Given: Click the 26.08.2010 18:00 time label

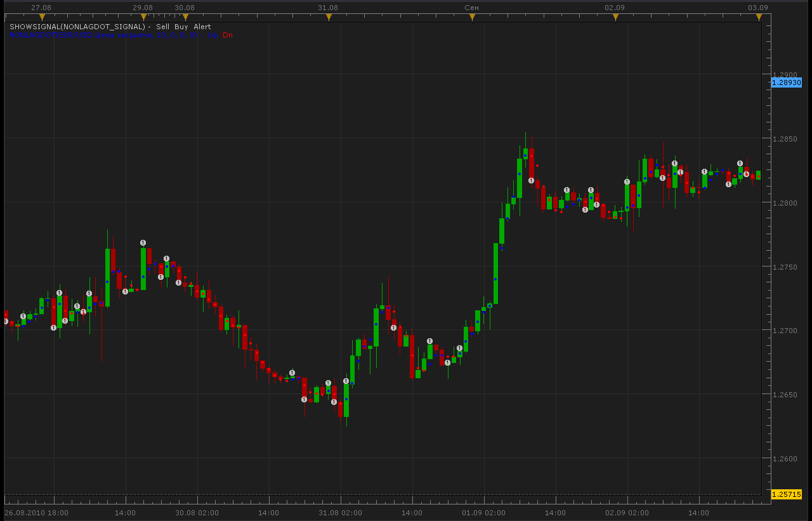Looking at the screenshot, I should 36,512.
